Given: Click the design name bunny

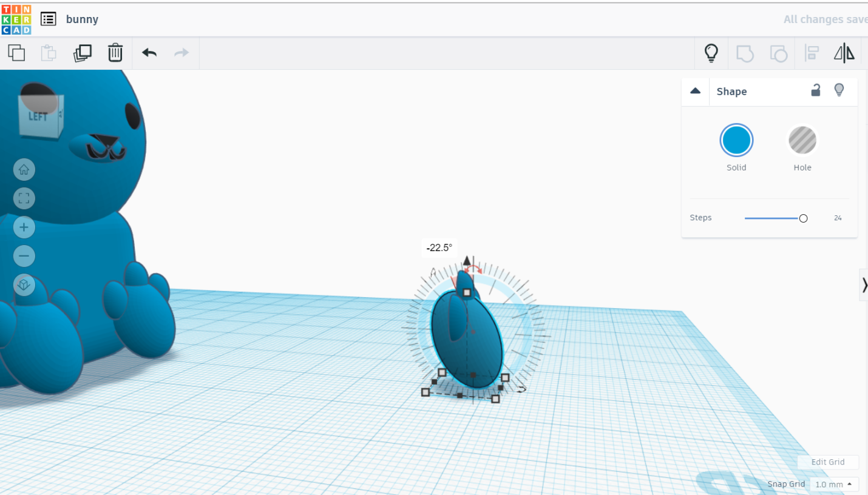Looking at the screenshot, I should pyautogui.click(x=82, y=19).
